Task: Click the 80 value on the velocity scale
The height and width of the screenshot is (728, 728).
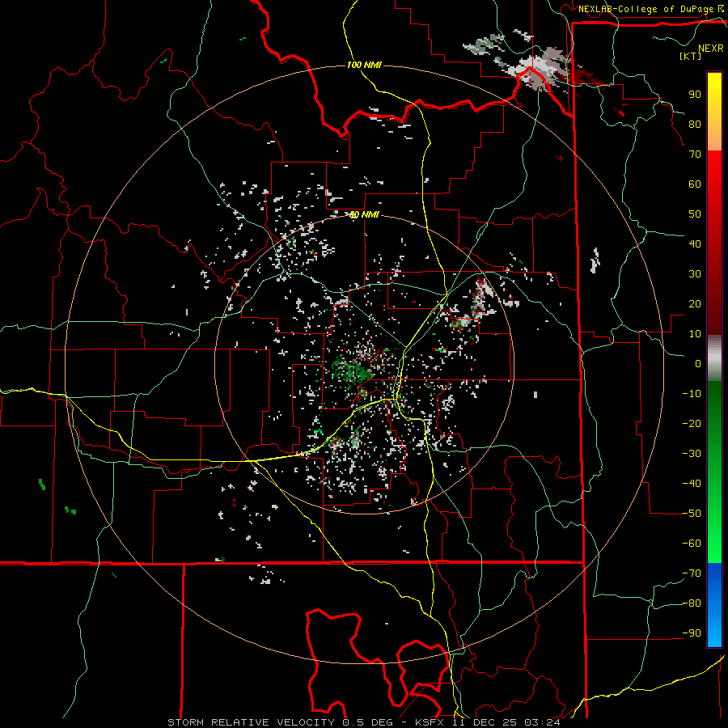Action: click(695, 125)
